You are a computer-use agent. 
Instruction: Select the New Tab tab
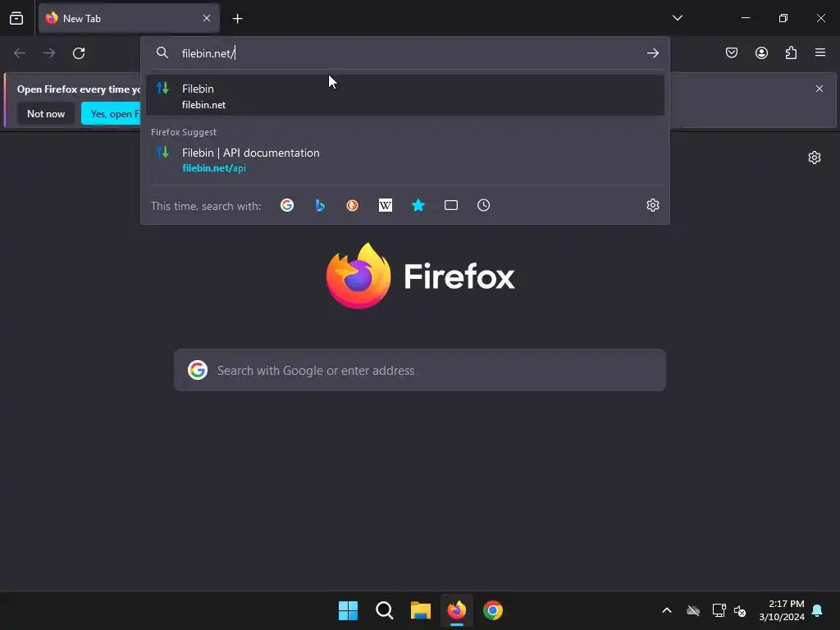pos(129,18)
